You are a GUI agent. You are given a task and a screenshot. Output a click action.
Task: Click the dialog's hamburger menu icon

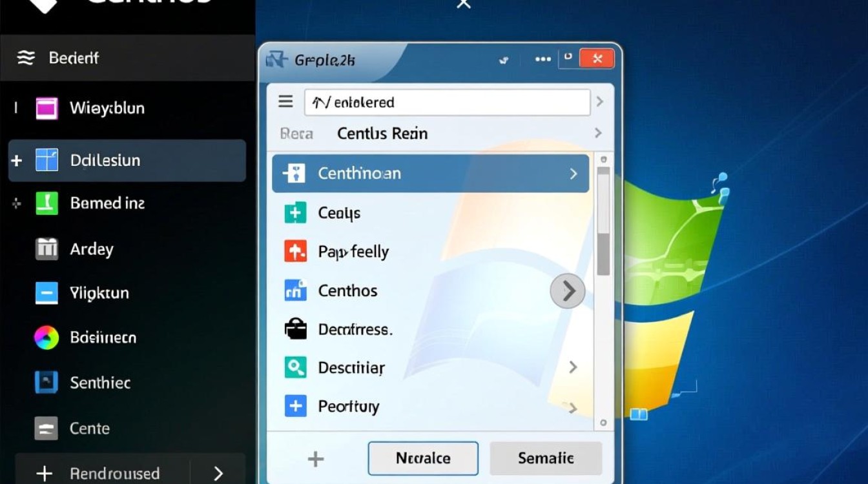pyautogui.click(x=285, y=102)
